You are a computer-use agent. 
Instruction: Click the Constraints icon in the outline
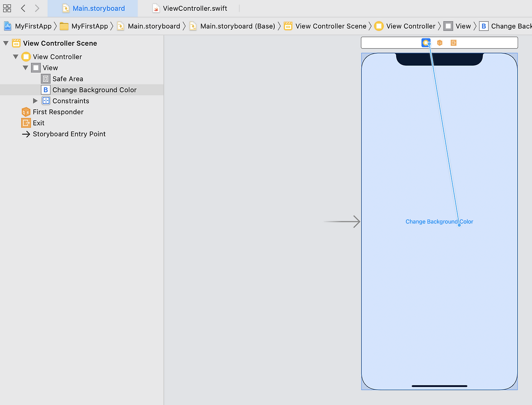point(46,101)
